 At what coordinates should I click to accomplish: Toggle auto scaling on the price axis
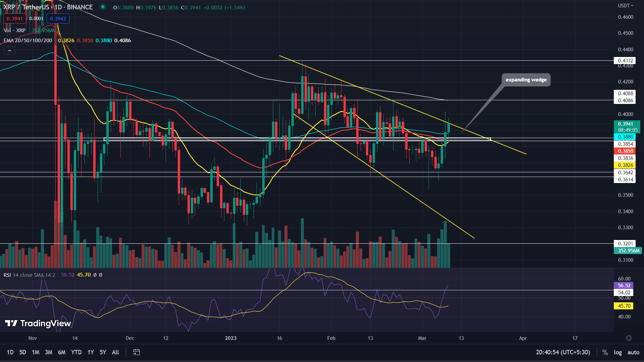(x=634, y=352)
